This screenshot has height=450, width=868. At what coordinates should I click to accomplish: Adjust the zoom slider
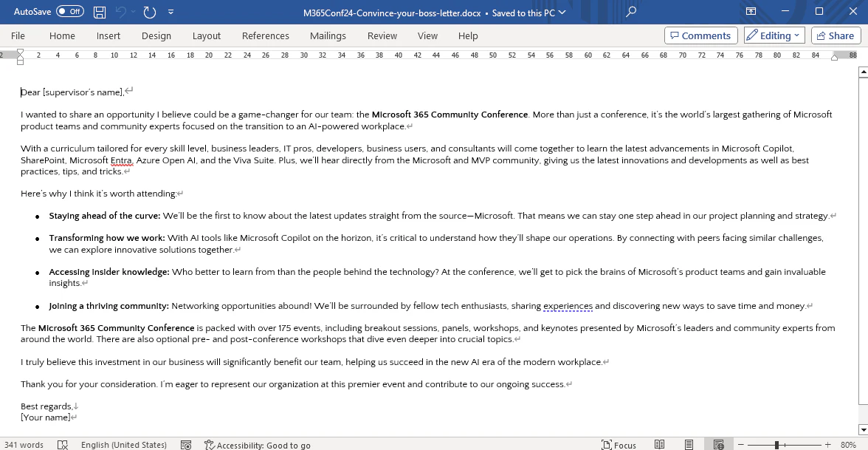[x=778, y=445]
